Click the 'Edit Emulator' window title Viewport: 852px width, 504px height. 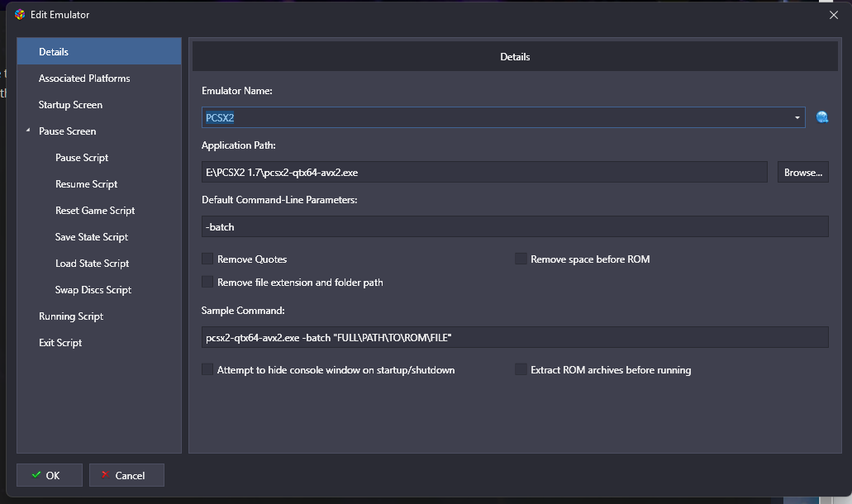point(59,15)
